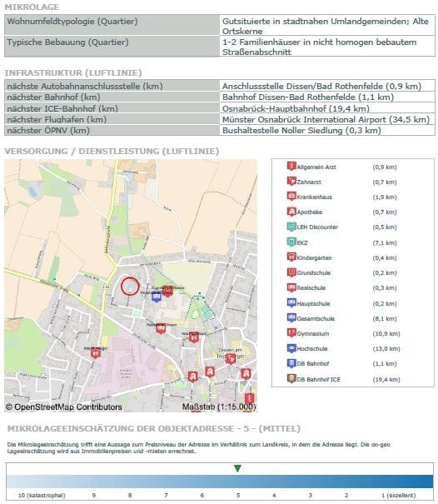
Task: Click the Hochschule legend icon
Action: (291, 348)
